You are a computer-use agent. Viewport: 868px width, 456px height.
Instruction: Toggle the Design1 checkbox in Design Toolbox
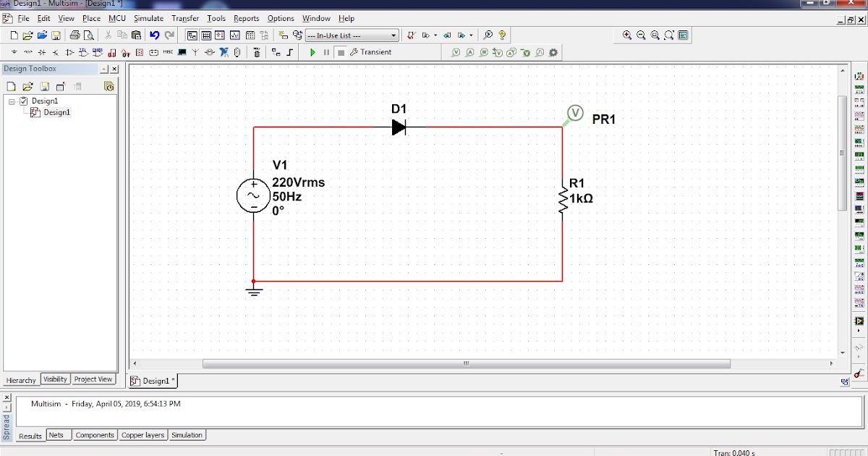(24, 101)
